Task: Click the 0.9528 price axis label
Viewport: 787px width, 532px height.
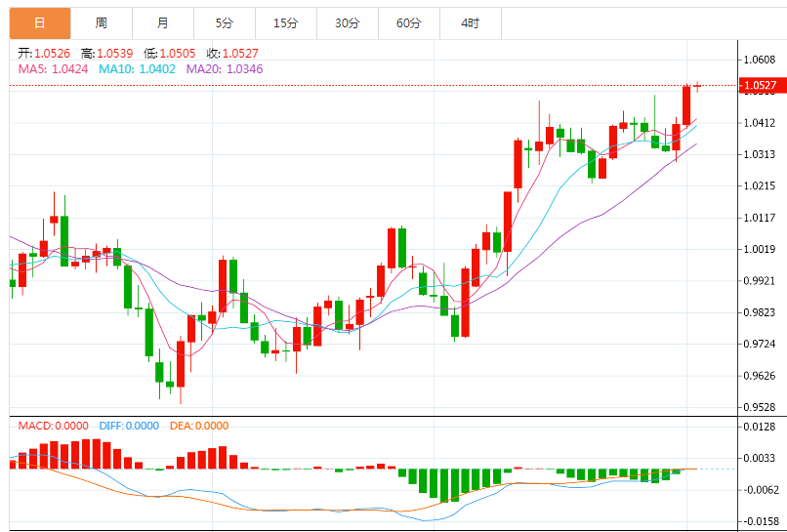Action: click(x=760, y=407)
